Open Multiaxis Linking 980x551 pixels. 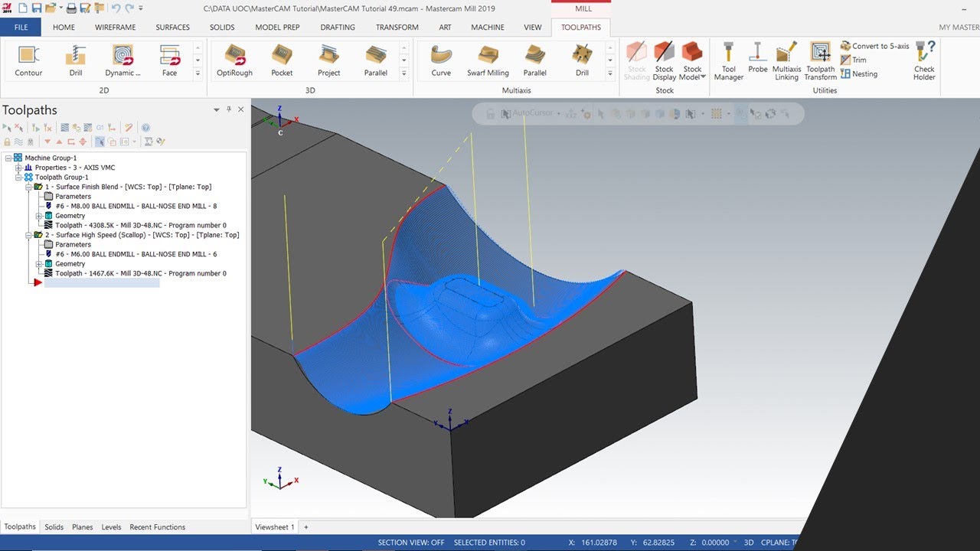click(x=786, y=61)
